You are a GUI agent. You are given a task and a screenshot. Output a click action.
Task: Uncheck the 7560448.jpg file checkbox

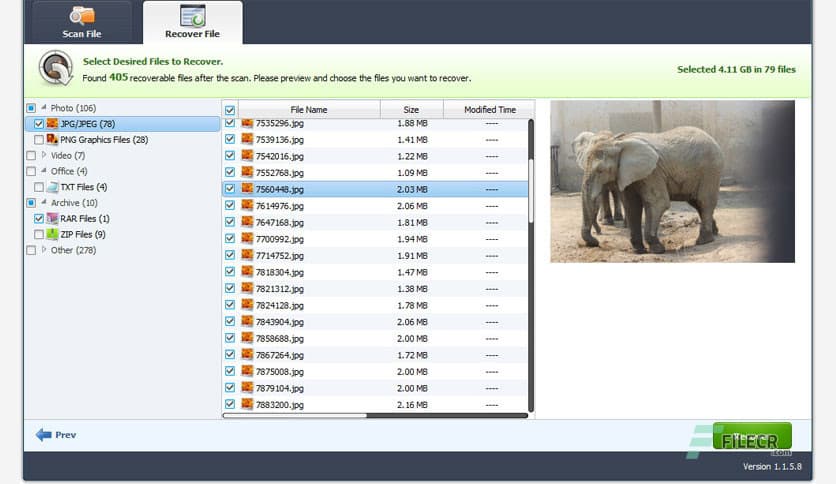pyautogui.click(x=230, y=189)
